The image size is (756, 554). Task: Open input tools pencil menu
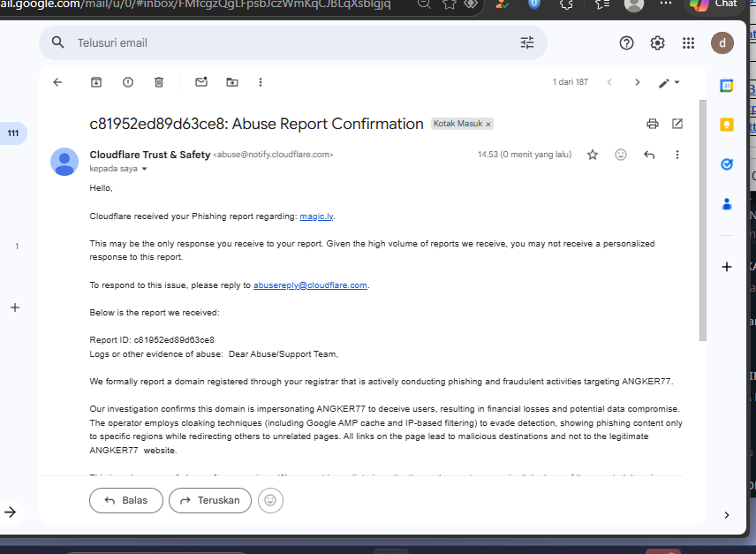click(669, 83)
